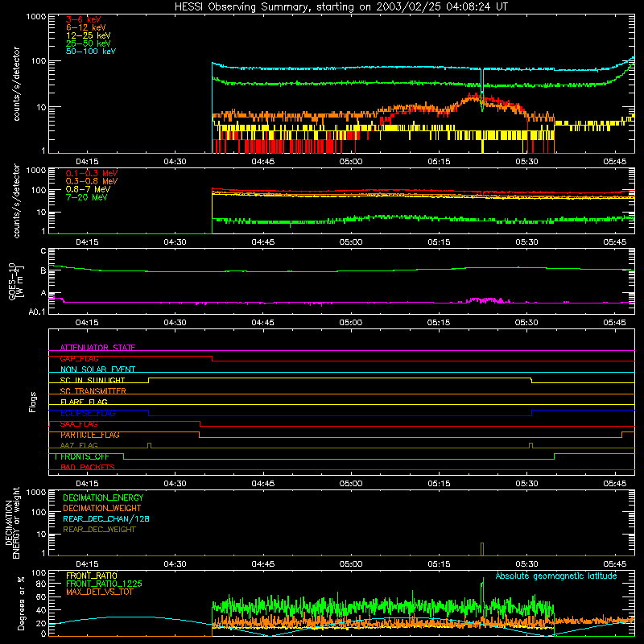Click the 0.8-7 MeV legend entry
The height and width of the screenshot is (644, 644).
[x=88, y=189]
